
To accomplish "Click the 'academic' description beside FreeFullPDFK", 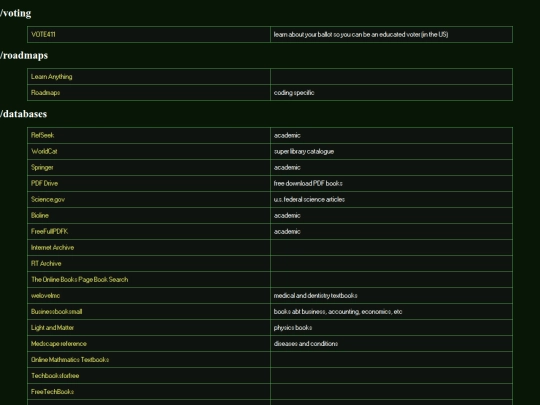I will [x=287, y=231].
